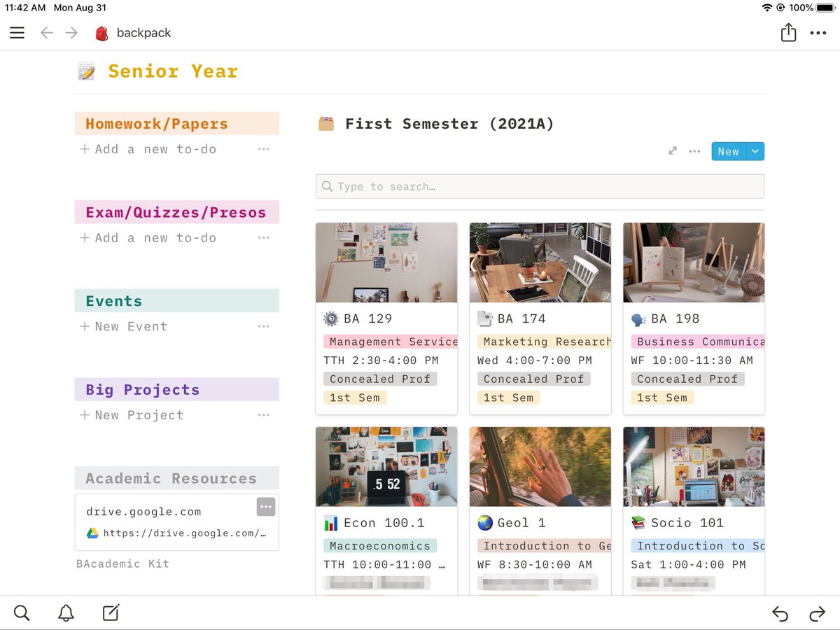Open the page options three-dot menu
This screenshot has width=840, height=630.
(x=818, y=33)
